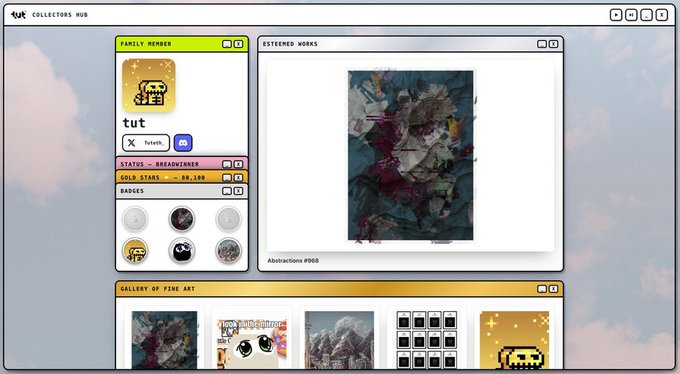Collapse the Gallery of Fine Art panel
680x374 pixels.
coord(542,289)
